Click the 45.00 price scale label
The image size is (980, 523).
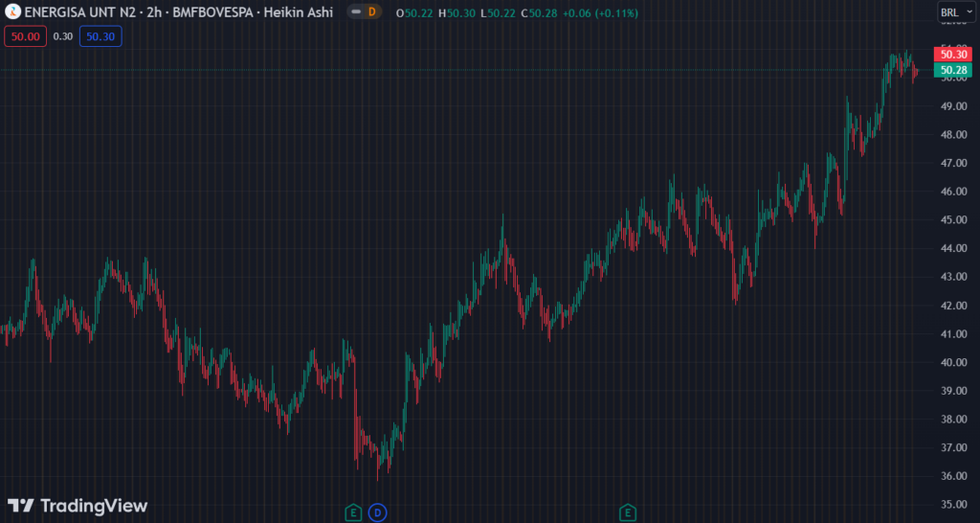(954, 220)
